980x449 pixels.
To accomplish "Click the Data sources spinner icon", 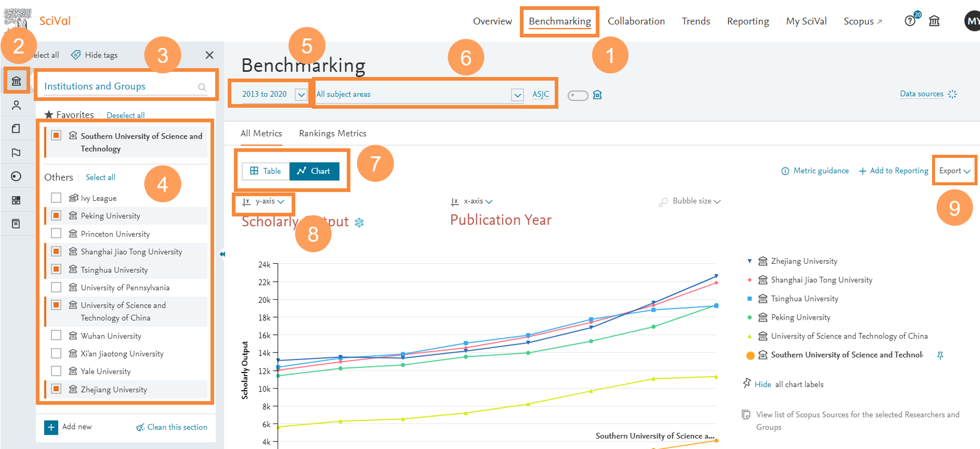I will pos(953,94).
